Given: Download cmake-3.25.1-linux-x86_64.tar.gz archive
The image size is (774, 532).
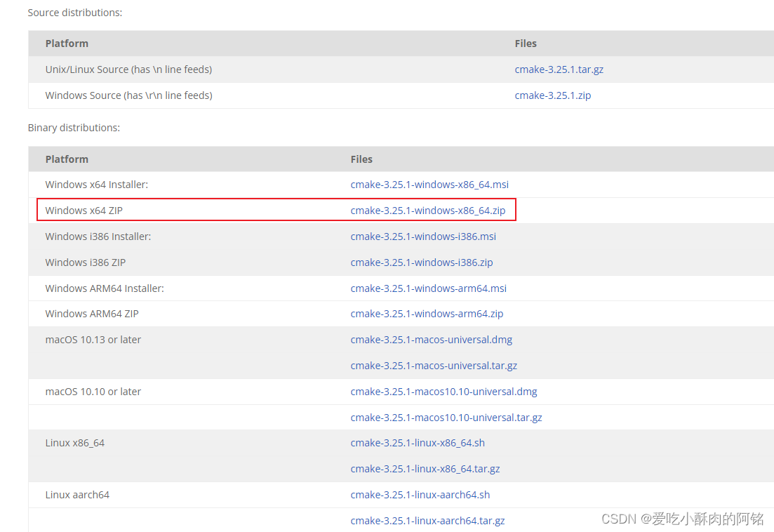Looking at the screenshot, I should pyautogui.click(x=425, y=469).
